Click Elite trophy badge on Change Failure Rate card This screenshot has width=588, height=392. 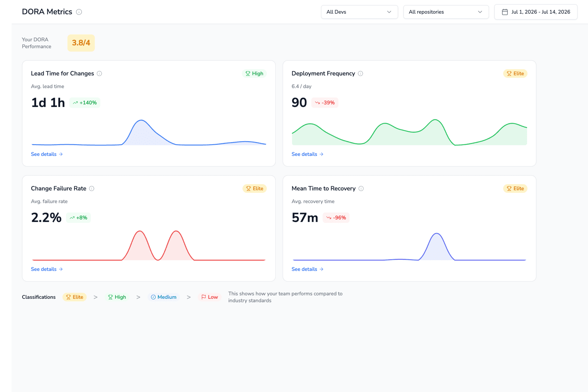pos(255,188)
